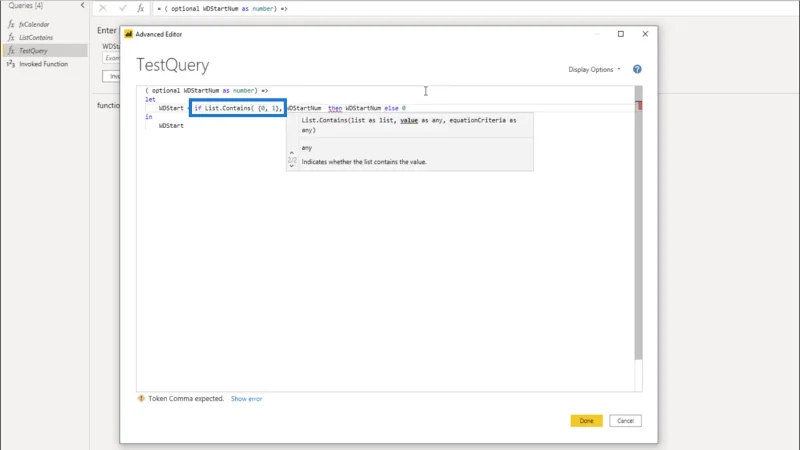Click the underlined 'then' keyword in code
The height and width of the screenshot is (450, 800).
(335, 108)
